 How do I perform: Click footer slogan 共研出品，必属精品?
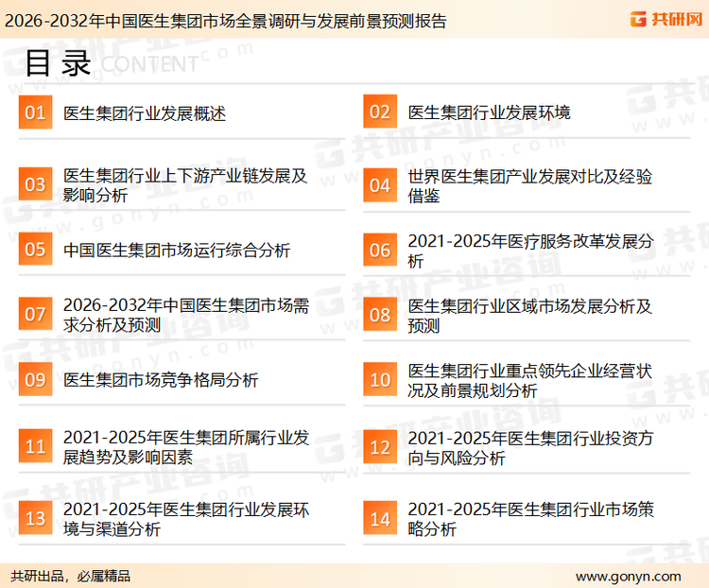coord(71,577)
